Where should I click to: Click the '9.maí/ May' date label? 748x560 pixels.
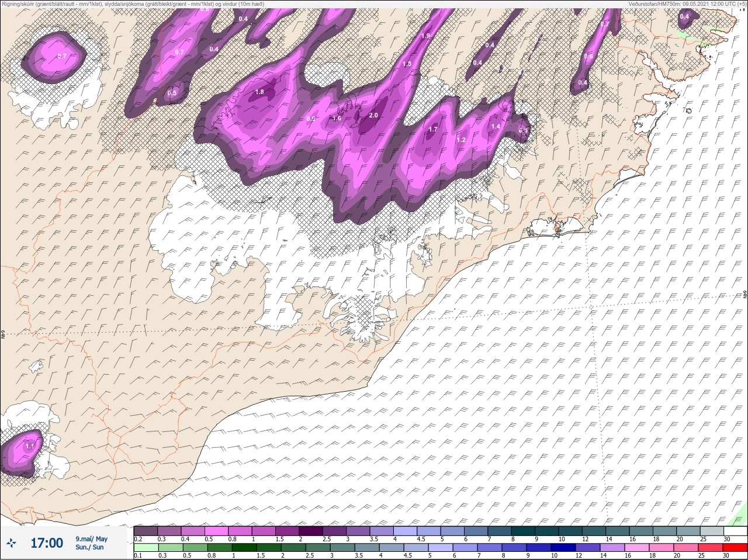point(91,539)
